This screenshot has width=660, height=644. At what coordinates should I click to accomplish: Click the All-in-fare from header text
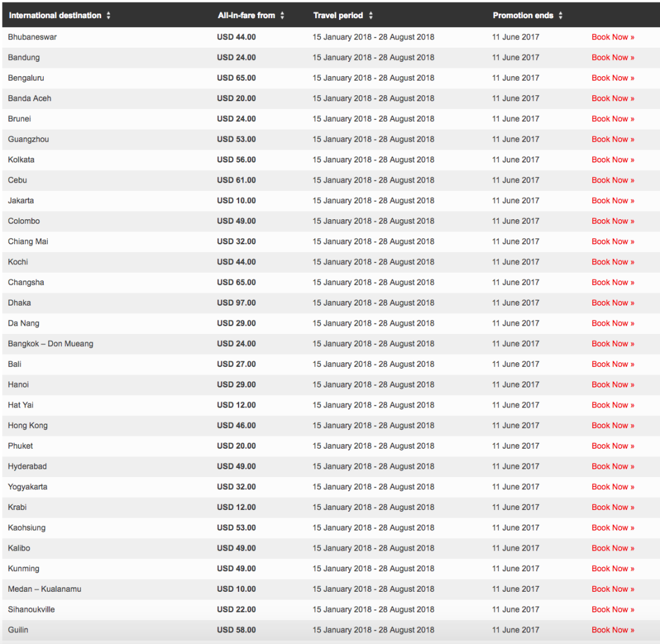(x=246, y=15)
